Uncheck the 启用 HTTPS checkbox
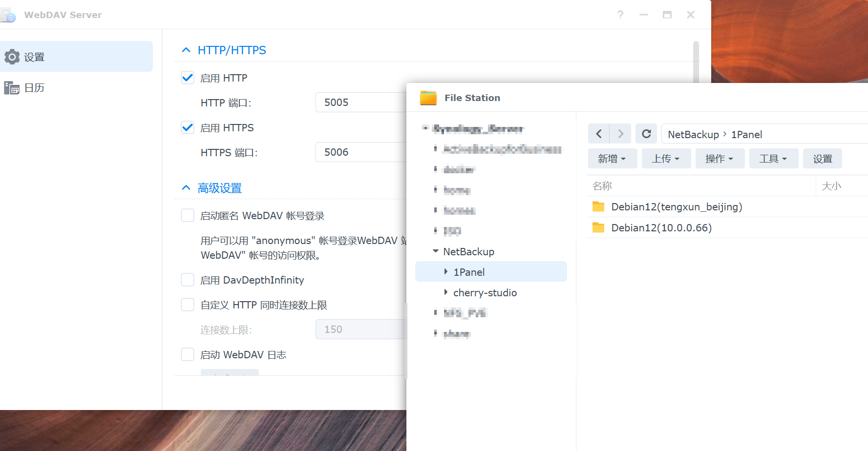The width and height of the screenshot is (868, 451). coord(188,127)
